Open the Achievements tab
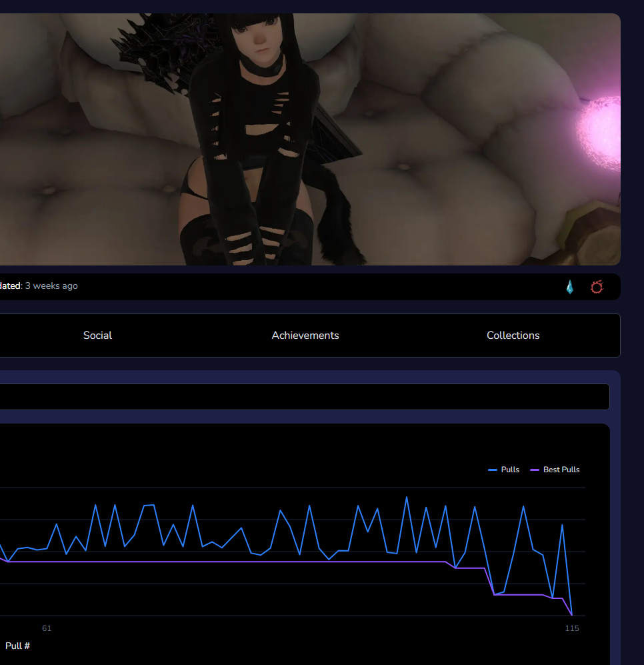 [x=305, y=336]
